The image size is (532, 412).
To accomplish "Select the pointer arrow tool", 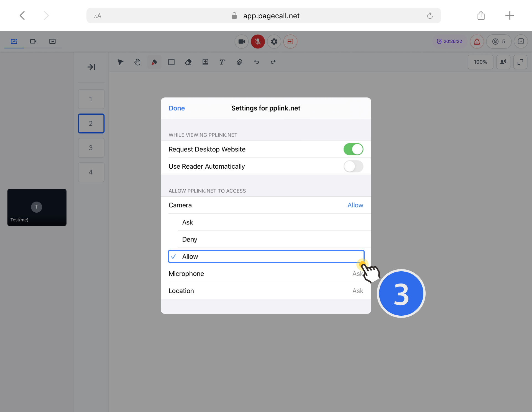I will click(120, 62).
